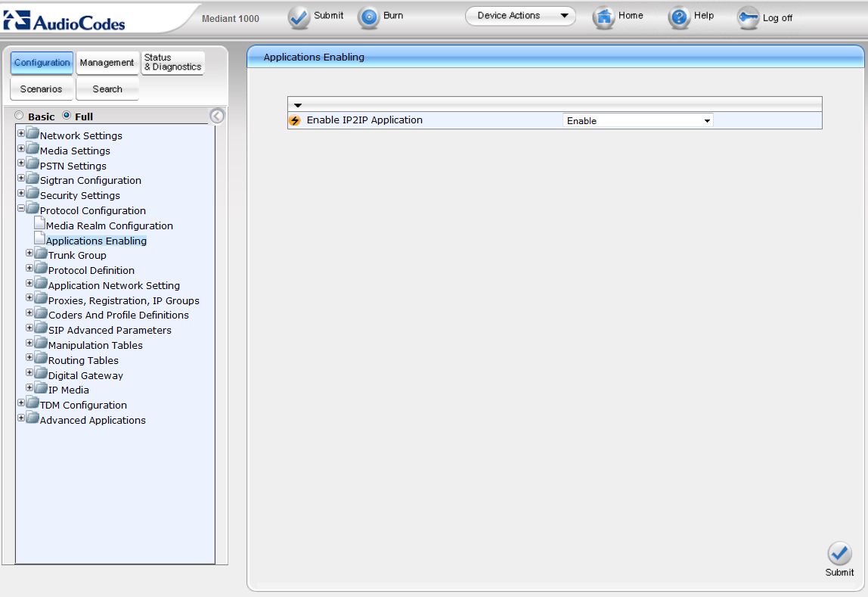
Task: Click the Log off key icon
Action: [x=748, y=18]
